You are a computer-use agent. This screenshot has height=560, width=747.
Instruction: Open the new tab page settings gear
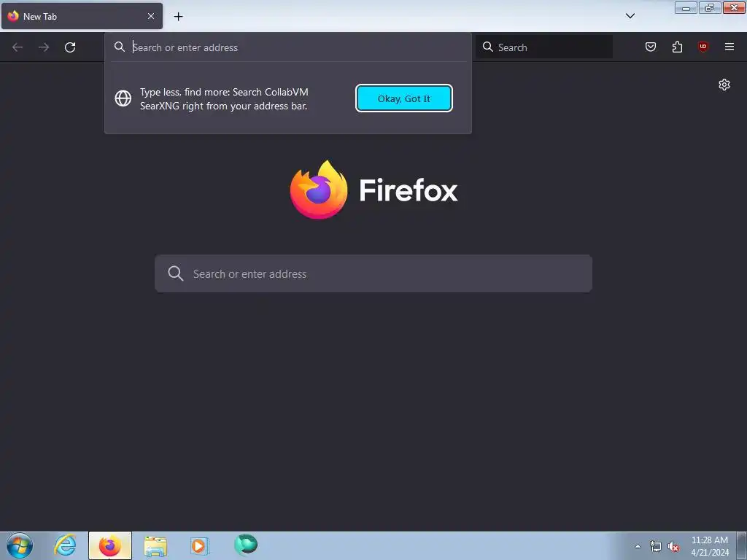(x=724, y=85)
